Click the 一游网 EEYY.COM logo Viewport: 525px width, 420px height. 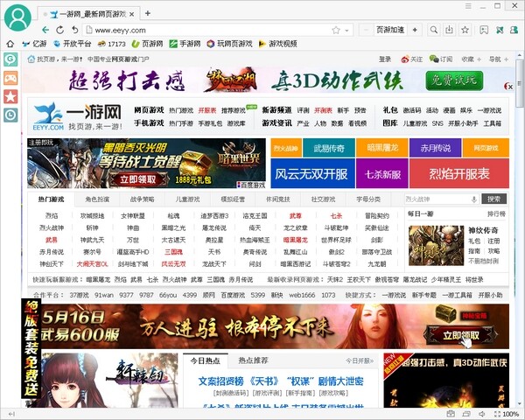pyautogui.click(x=78, y=116)
